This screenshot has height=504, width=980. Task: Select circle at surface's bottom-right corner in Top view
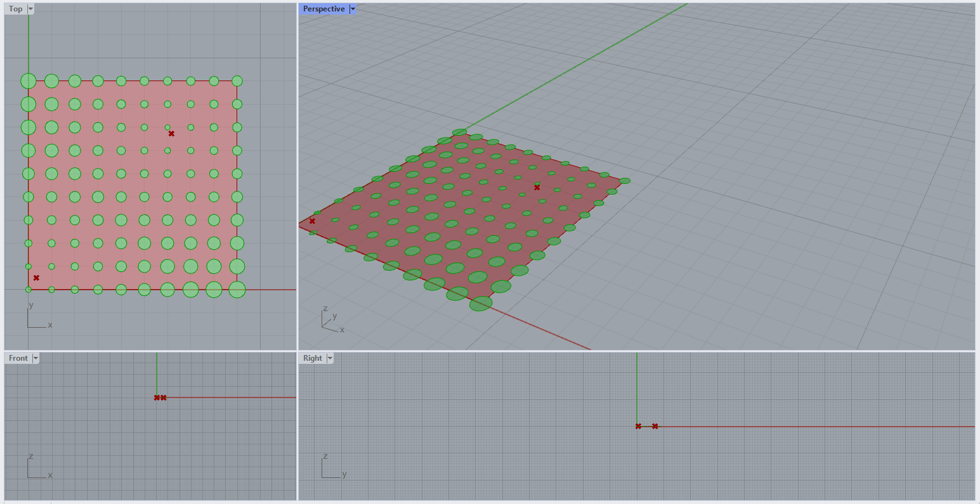coord(237,290)
